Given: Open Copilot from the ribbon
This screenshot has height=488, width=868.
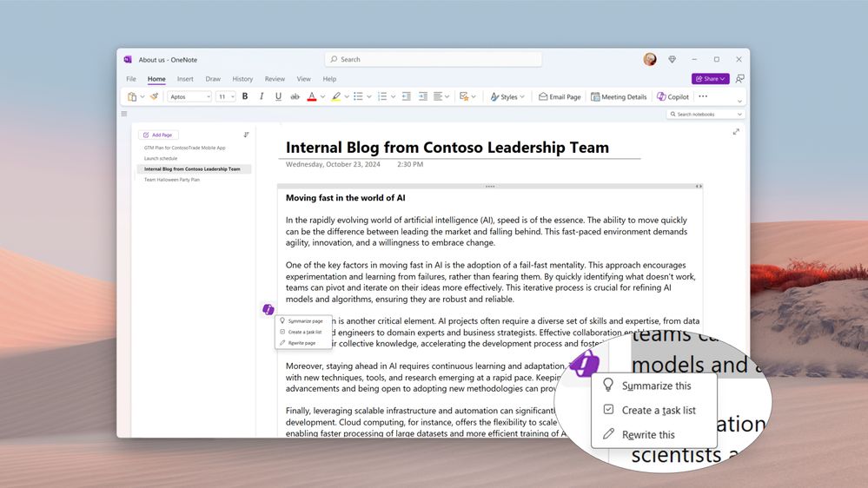Looking at the screenshot, I should tap(673, 97).
